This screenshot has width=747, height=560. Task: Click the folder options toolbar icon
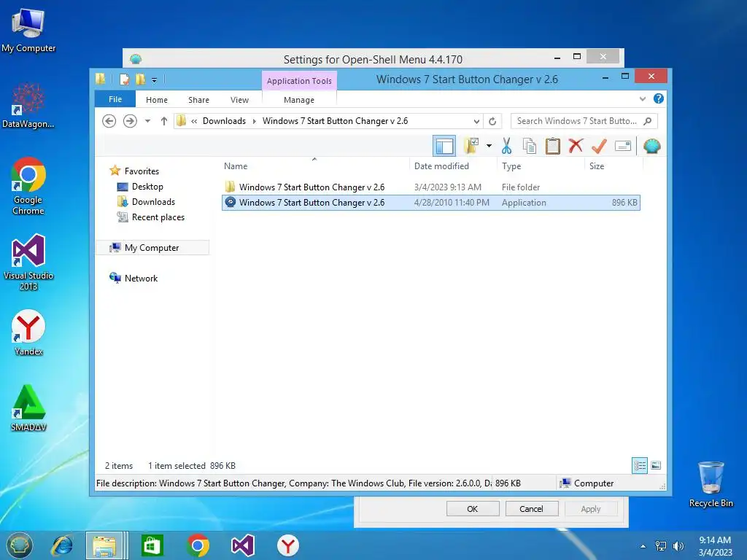471,146
